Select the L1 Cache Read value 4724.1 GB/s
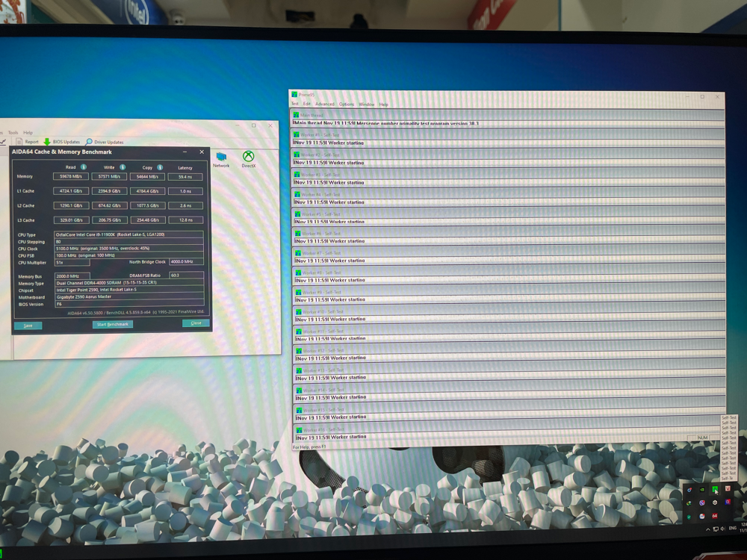The image size is (747, 560). pos(71,191)
